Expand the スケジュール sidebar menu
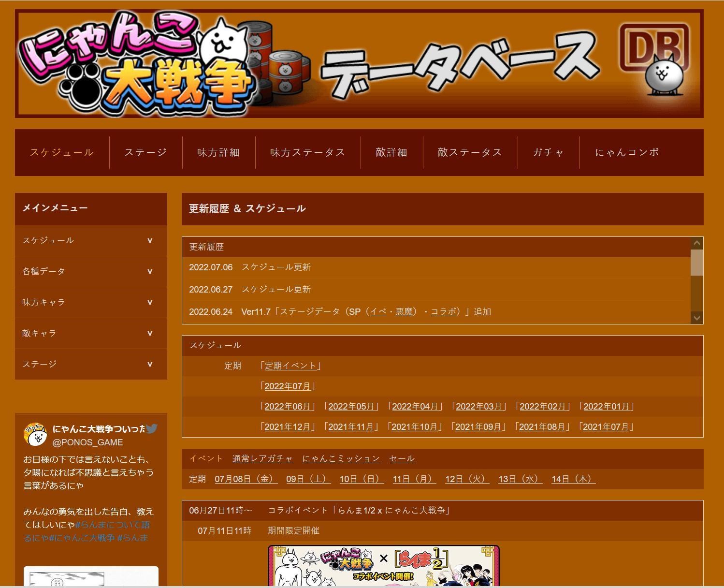Viewport: 724px width, 588px height. click(91, 240)
